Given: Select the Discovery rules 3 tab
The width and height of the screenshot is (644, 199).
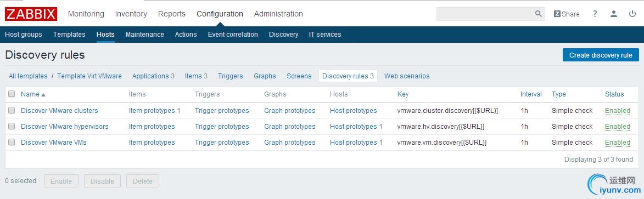Looking at the screenshot, I should click(348, 76).
